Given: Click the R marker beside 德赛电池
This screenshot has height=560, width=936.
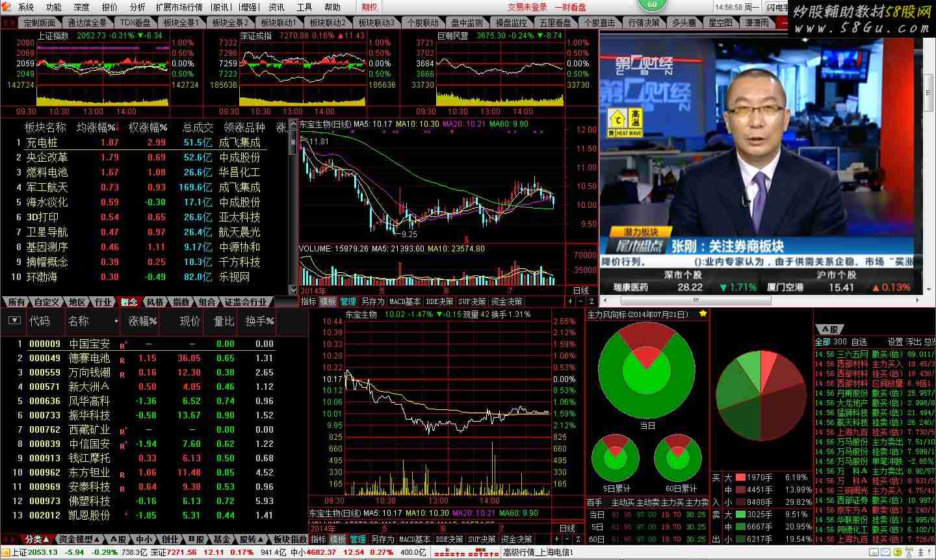Looking at the screenshot, I should point(122,359).
